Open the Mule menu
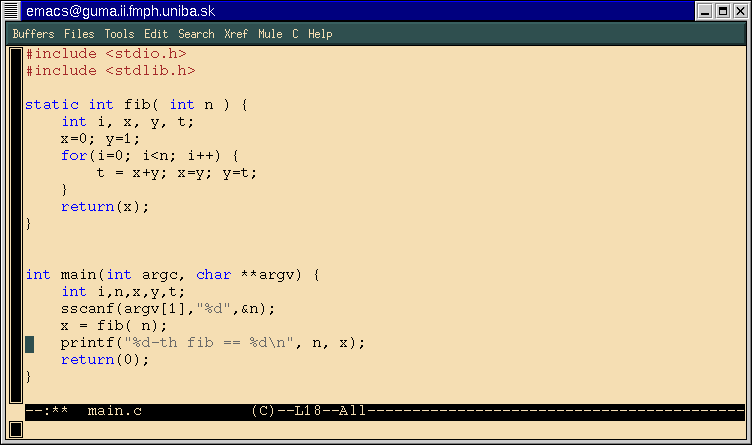 tap(270, 34)
